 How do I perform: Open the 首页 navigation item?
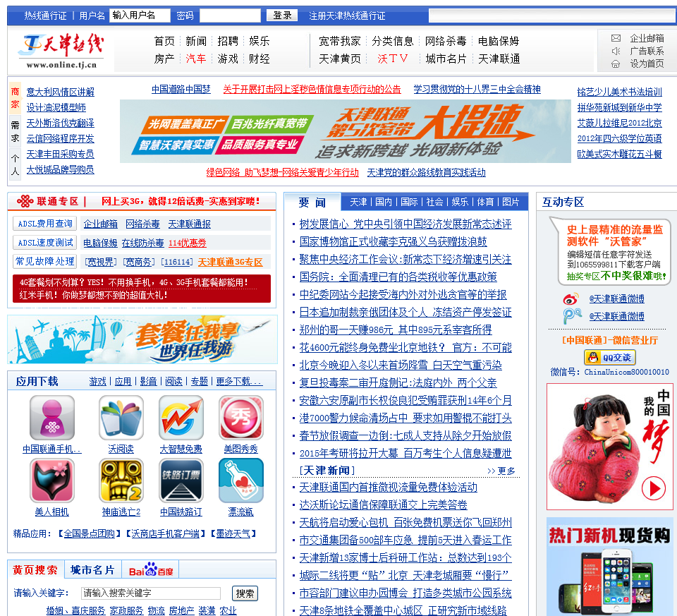[164, 41]
